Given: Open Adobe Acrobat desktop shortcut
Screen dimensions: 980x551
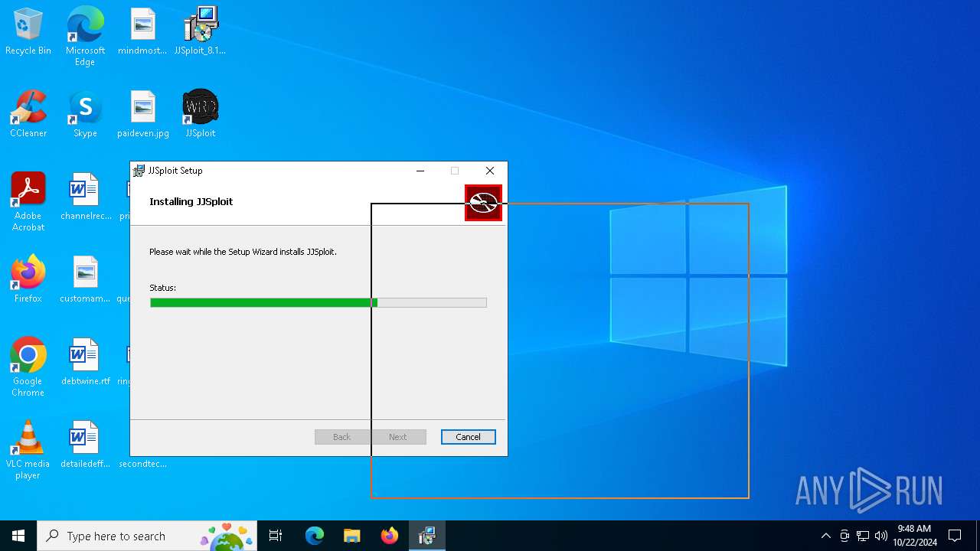Looking at the screenshot, I should click(x=28, y=201).
